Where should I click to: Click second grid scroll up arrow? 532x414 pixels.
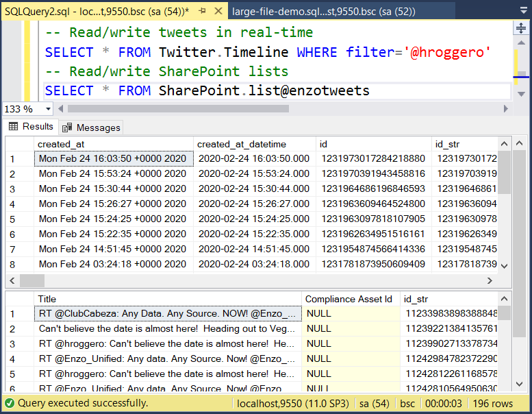(504, 299)
